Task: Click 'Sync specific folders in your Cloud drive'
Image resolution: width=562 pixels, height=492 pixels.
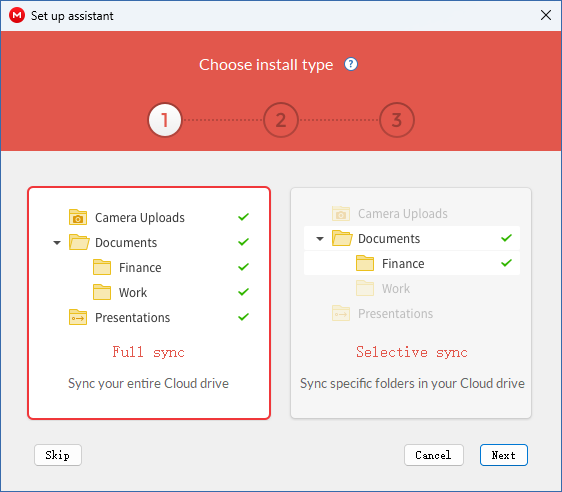Action: (x=412, y=384)
